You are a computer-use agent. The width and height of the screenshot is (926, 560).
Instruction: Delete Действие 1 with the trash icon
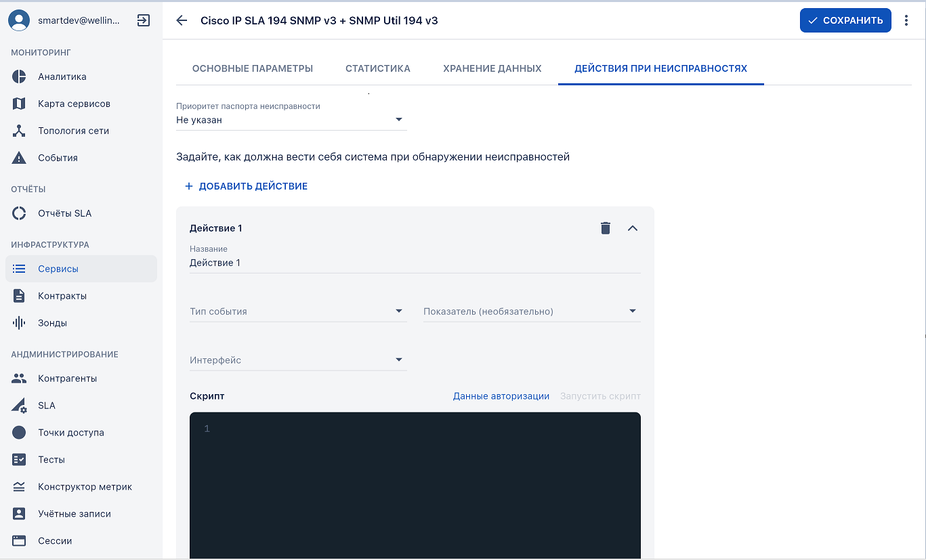[x=606, y=228]
